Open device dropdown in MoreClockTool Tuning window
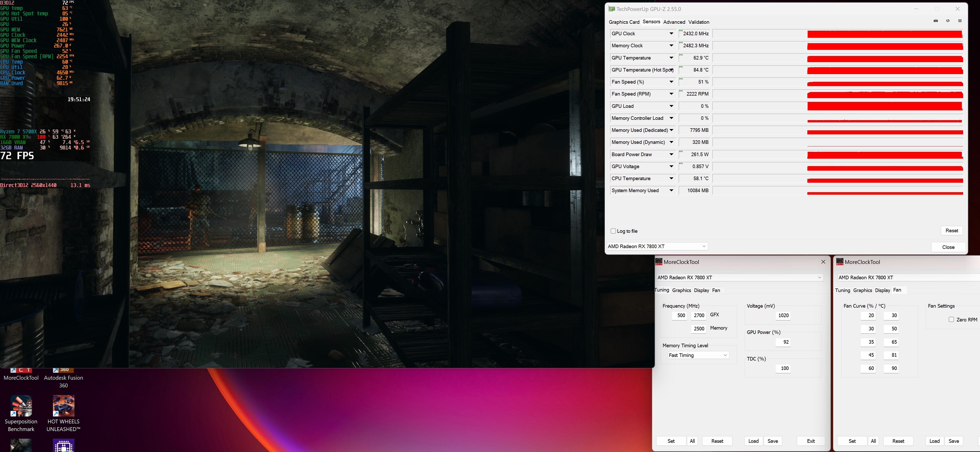Screen dimensions: 980x452 click(x=740, y=277)
